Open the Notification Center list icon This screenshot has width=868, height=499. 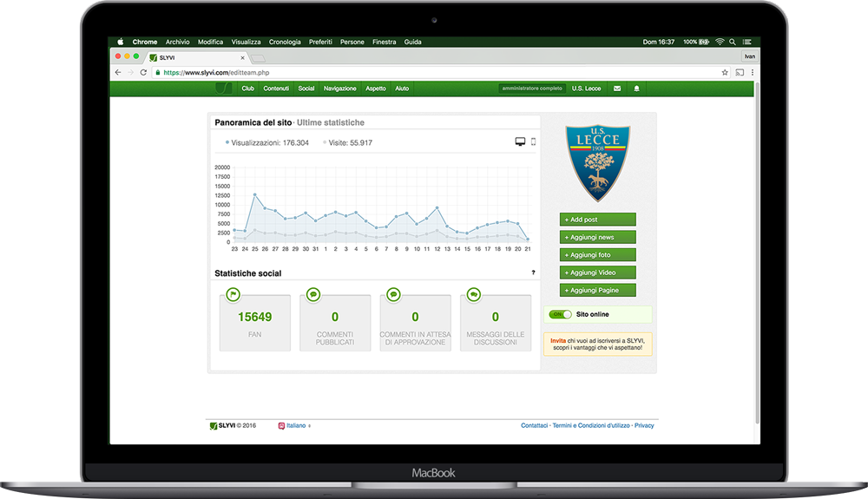(746, 42)
